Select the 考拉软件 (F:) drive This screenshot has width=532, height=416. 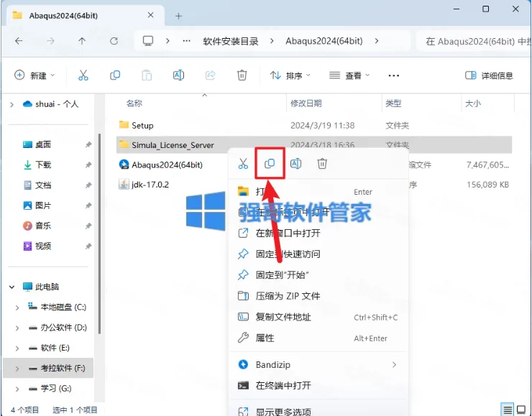[48, 368]
